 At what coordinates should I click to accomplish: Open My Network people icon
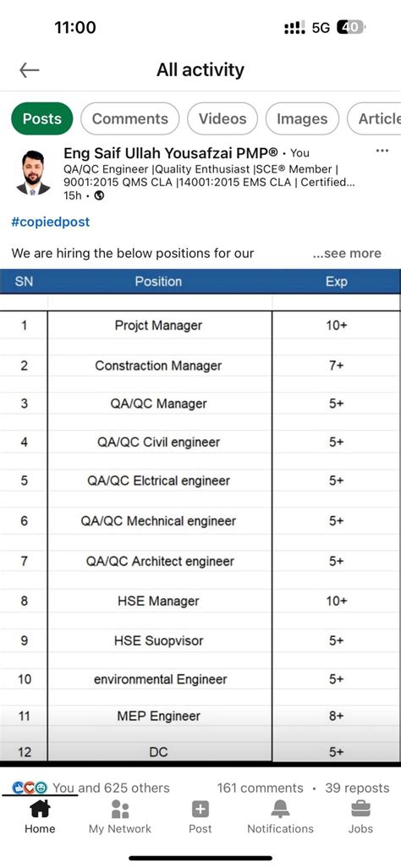(x=119, y=809)
